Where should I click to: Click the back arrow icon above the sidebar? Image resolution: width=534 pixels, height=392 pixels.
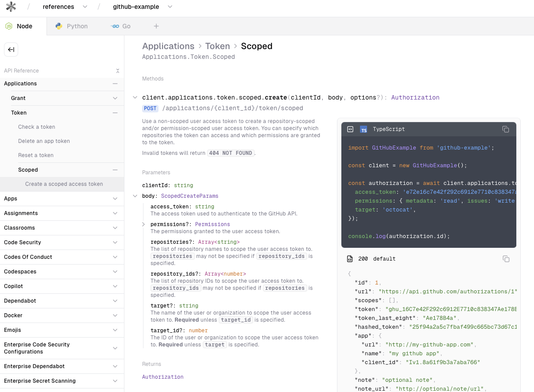(11, 50)
